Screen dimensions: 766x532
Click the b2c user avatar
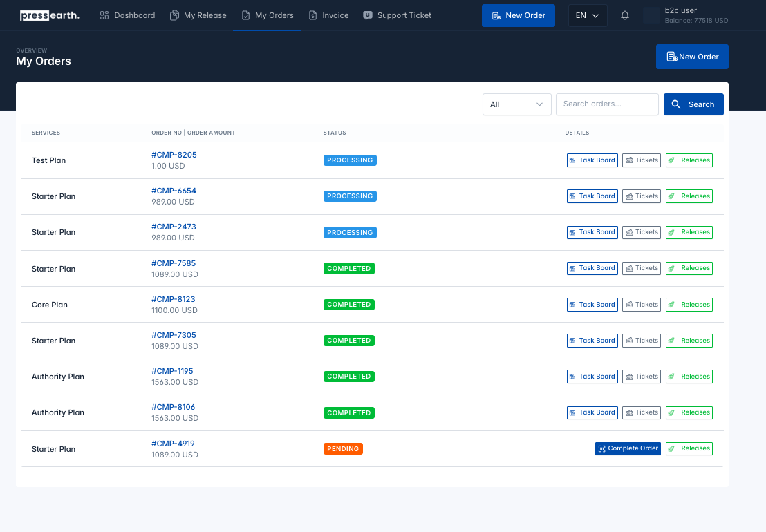(652, 16)
